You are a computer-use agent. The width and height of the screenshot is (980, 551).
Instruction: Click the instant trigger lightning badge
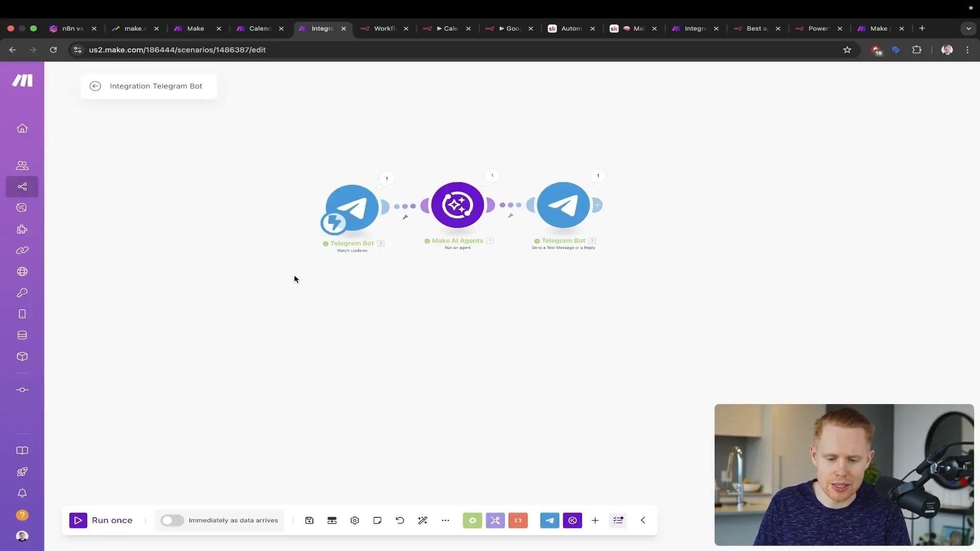click(x=334, y=223)
